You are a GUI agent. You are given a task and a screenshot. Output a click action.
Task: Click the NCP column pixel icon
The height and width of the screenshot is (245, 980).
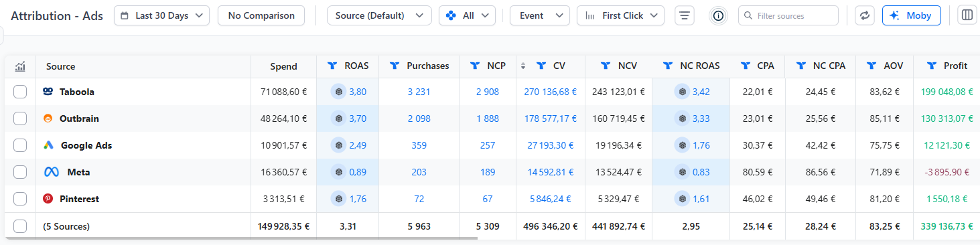click(x=475, y=66)
